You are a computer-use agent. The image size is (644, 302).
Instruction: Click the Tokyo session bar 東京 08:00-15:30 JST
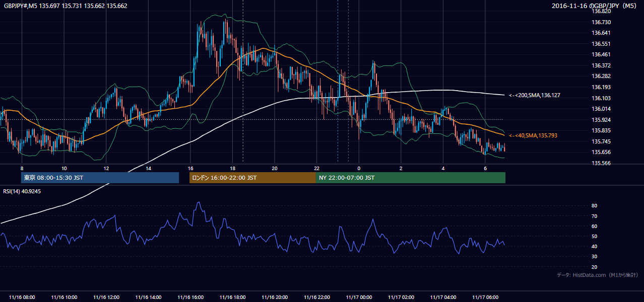pos(100,178)
